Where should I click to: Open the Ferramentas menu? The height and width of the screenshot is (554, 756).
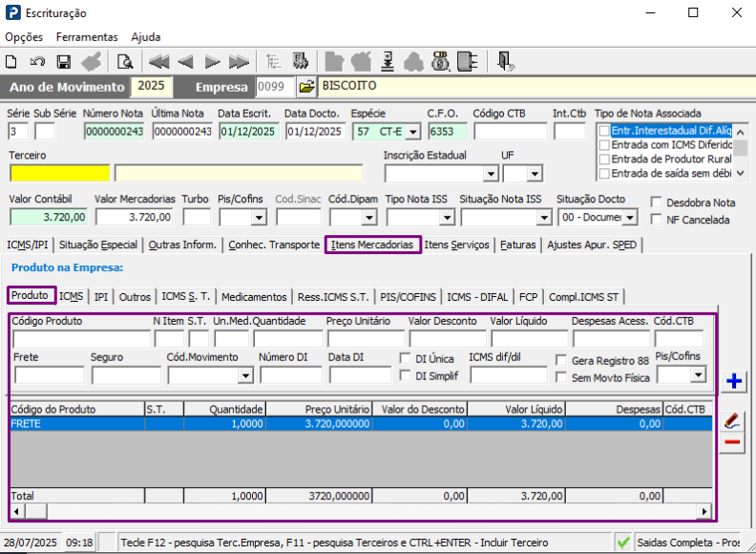(x=87, y=36)
